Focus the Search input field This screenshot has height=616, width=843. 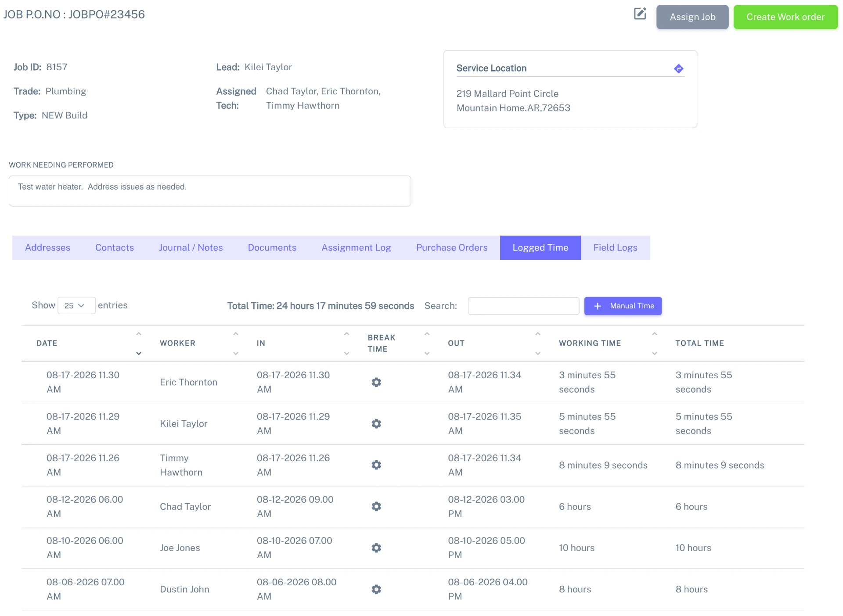(523, 306)
